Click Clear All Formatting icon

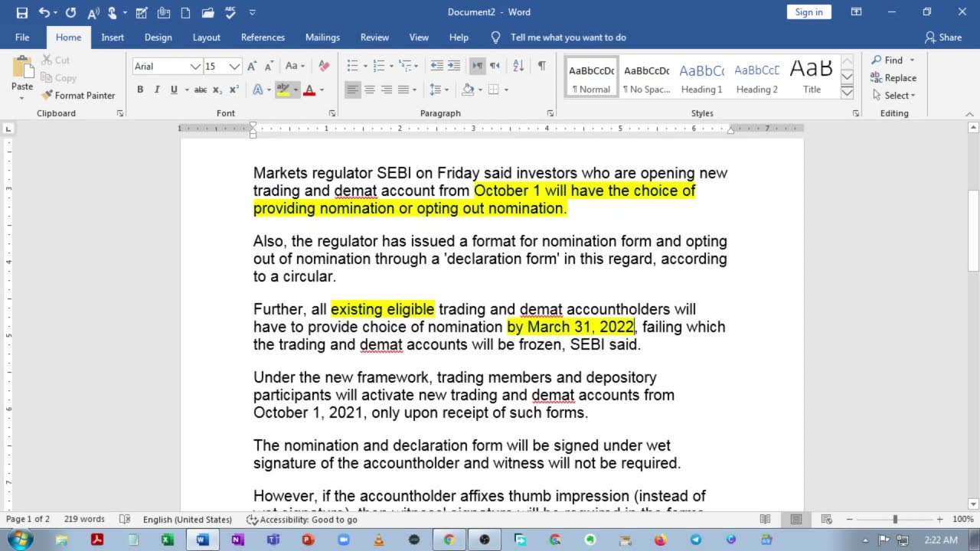324,66
